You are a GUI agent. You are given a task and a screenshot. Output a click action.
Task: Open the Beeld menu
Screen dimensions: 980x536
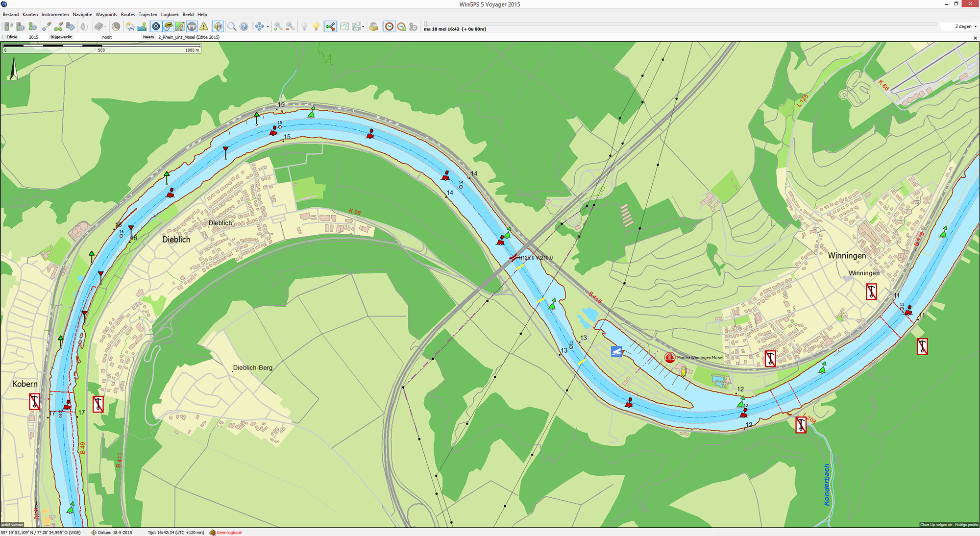coord(188,14)
